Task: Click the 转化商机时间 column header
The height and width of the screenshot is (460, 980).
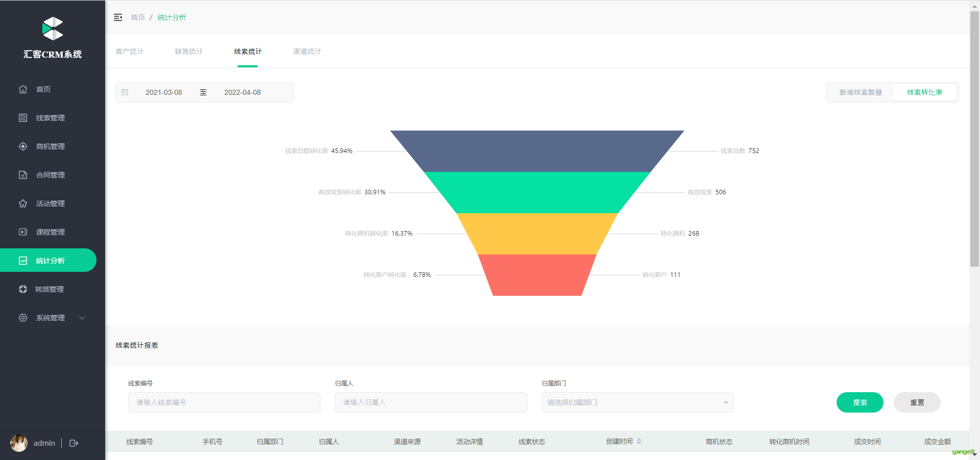Action: pos(789,442)
